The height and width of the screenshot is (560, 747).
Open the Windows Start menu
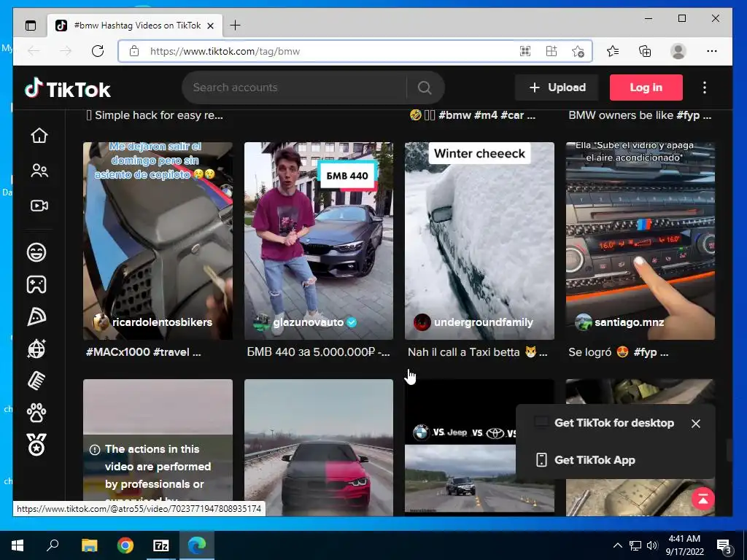[18, 545]
